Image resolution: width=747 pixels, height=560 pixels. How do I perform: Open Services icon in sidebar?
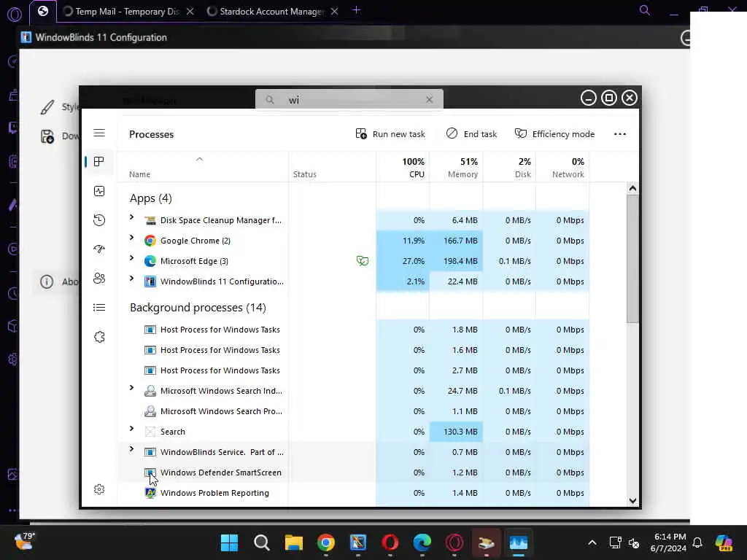coord(99,337)
